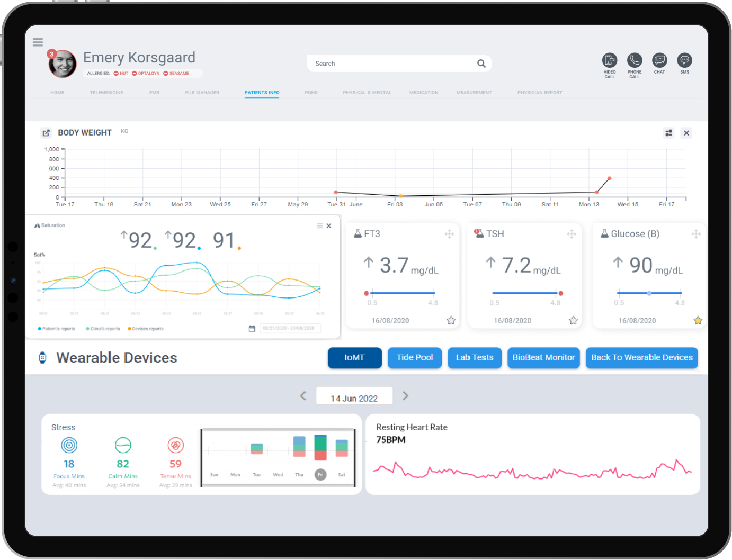This screenshot has height=560, width=732.
Task: Go to the Home tab
Action: (x=57, y=93)
